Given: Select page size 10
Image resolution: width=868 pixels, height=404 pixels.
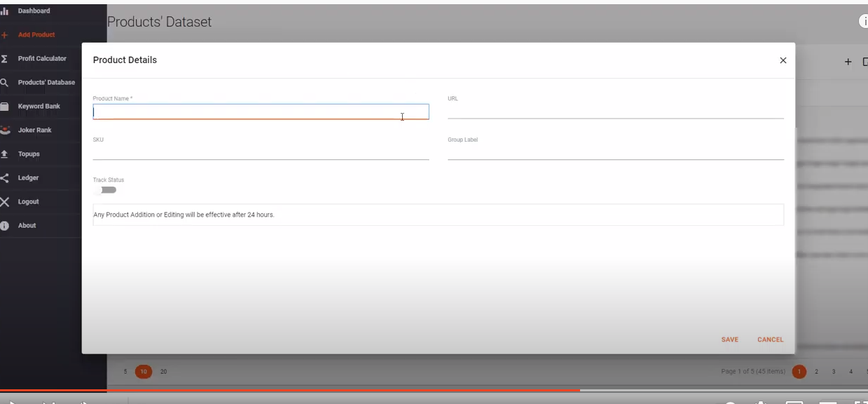Looking at the screenshot, I should point(144,372).
